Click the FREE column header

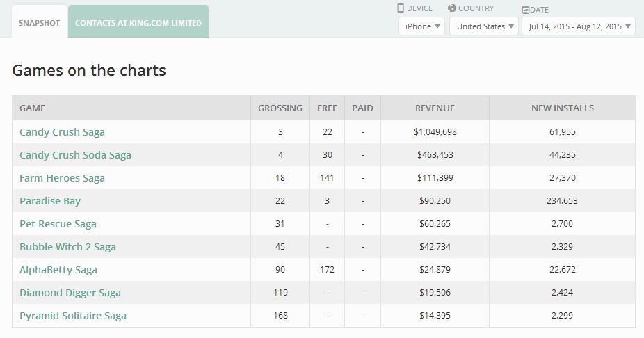[327, 108]
